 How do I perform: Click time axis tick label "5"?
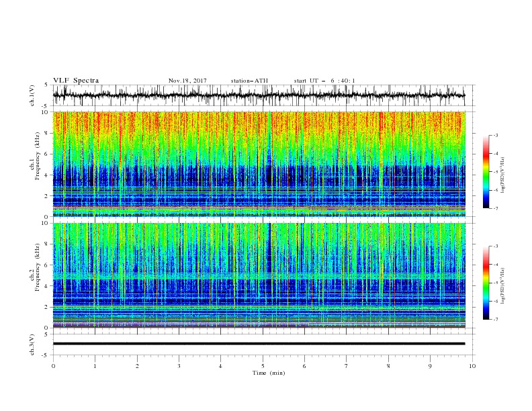(x=263, y=366)
